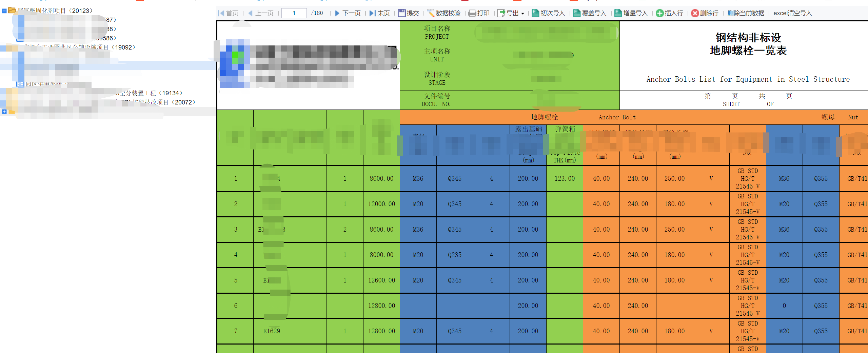Select cell 12600.00 in row 5

point(381,280)
